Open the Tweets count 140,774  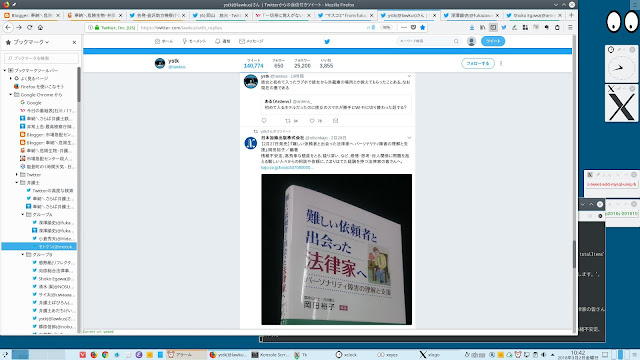point(253,63)
